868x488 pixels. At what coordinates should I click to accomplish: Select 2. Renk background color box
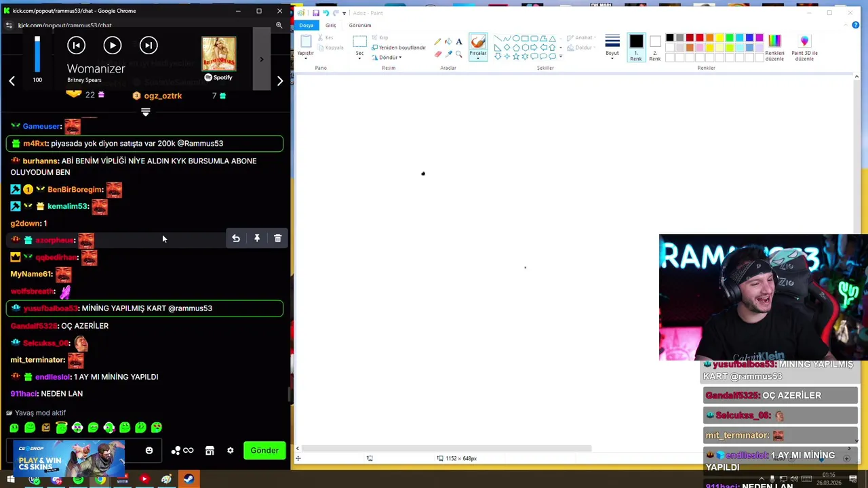coord(654,47)
